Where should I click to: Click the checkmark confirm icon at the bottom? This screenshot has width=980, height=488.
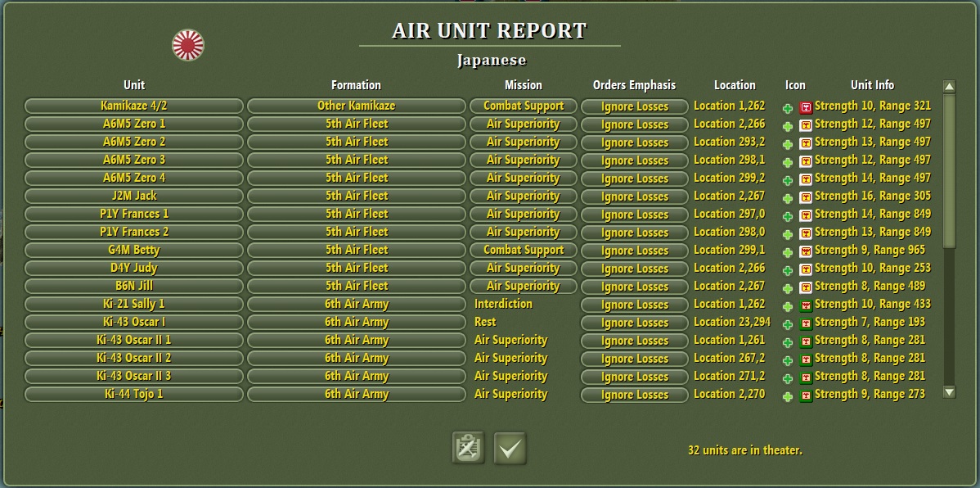click(511, 448)
